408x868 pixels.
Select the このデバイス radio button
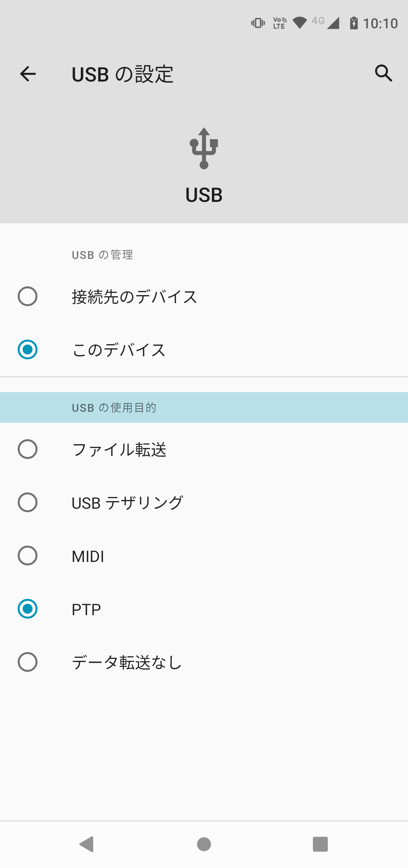pyautogui.click(x=28, y=349)
